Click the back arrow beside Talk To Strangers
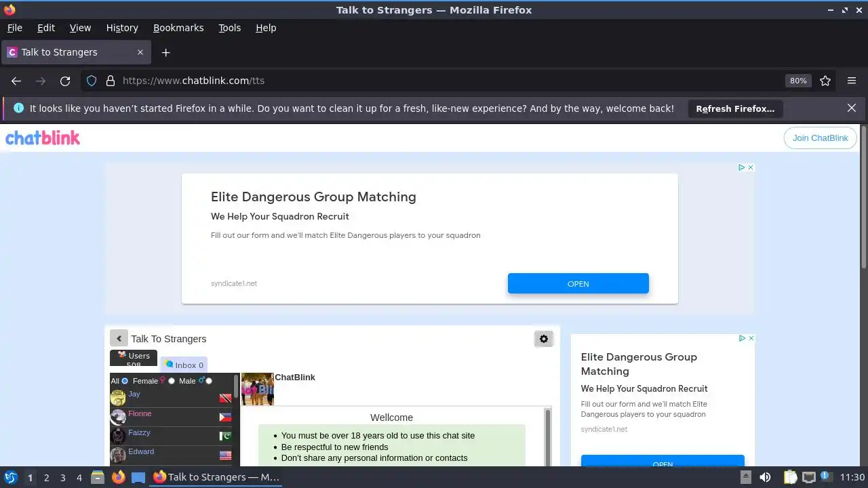This screenshot has height=488, width=868. tap(119, 338)
